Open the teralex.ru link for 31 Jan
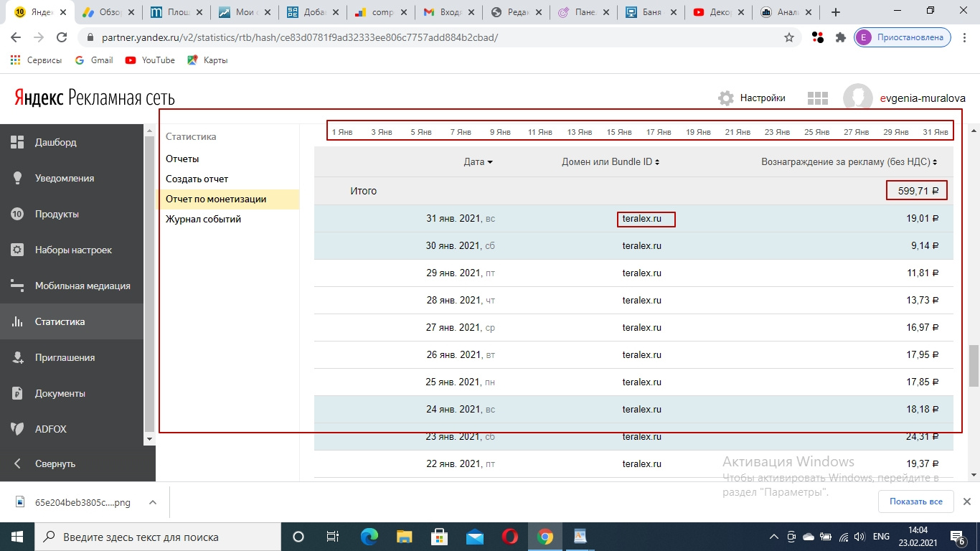 pyautogui.click(x=641, y=219)
